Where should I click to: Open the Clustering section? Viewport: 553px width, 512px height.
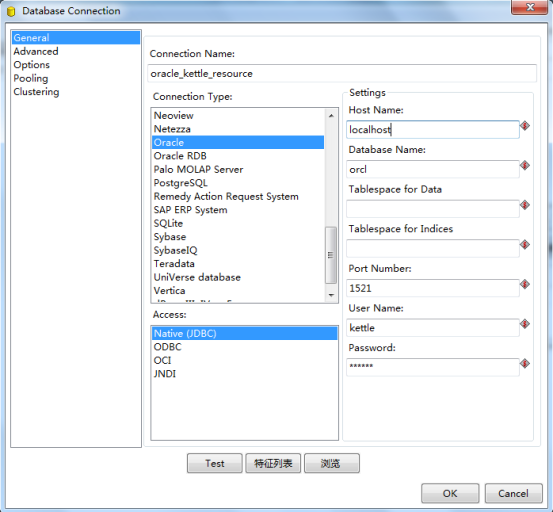click(36, 92)
